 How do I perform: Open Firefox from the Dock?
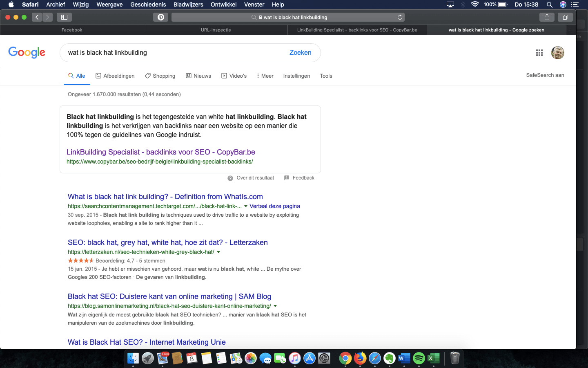click(360, 359)
